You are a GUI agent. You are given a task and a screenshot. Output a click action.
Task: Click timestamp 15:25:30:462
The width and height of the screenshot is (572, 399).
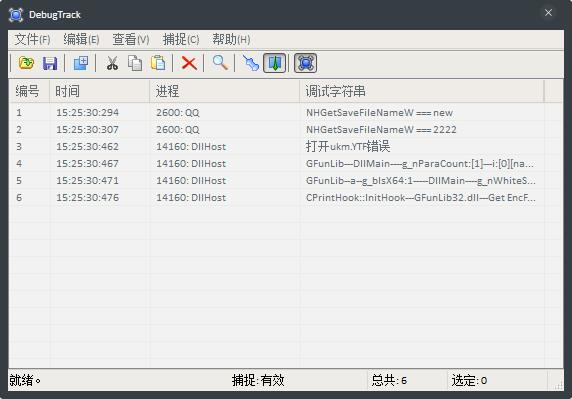point(88,147)
